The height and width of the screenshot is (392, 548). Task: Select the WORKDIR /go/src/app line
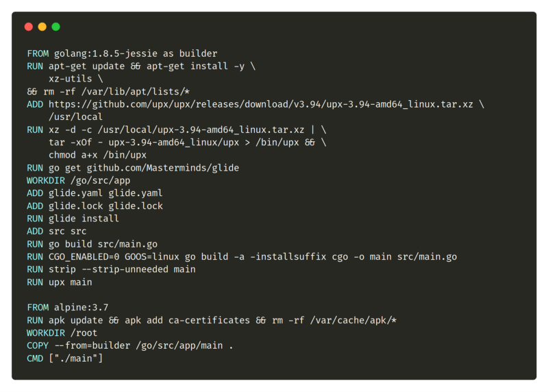pos(79,180)
